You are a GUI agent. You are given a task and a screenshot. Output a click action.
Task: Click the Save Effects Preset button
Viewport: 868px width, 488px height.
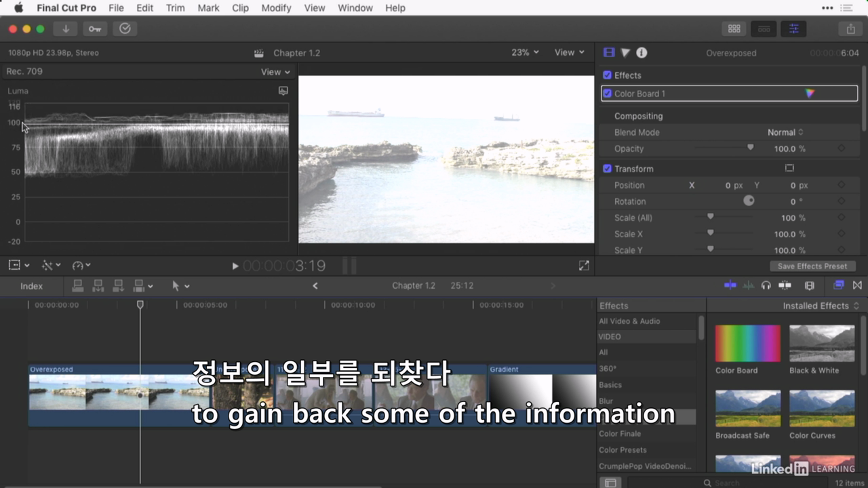click(x=812, y=266)
